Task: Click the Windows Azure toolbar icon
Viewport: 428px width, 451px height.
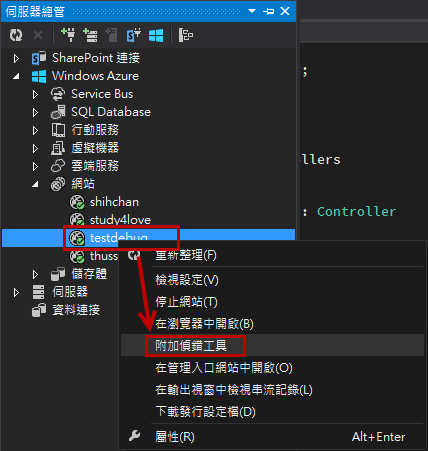Action: (156, 35)
